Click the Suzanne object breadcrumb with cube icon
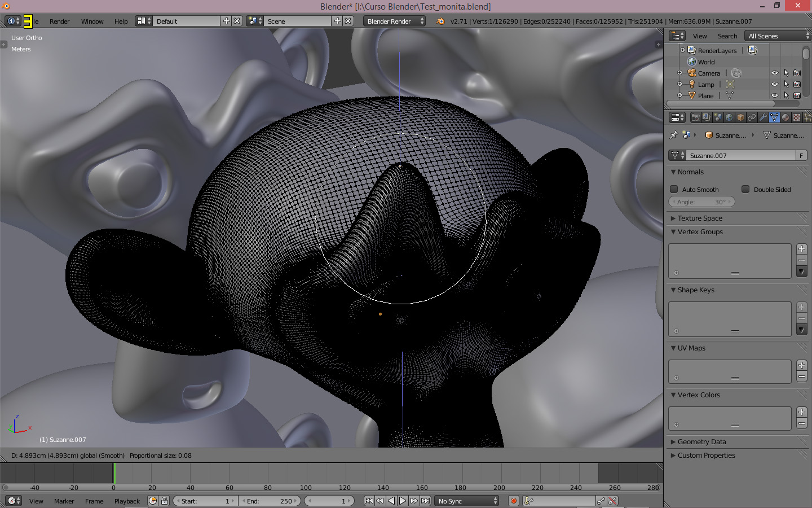Screen dimensions: 812x508 click(725, 135)
